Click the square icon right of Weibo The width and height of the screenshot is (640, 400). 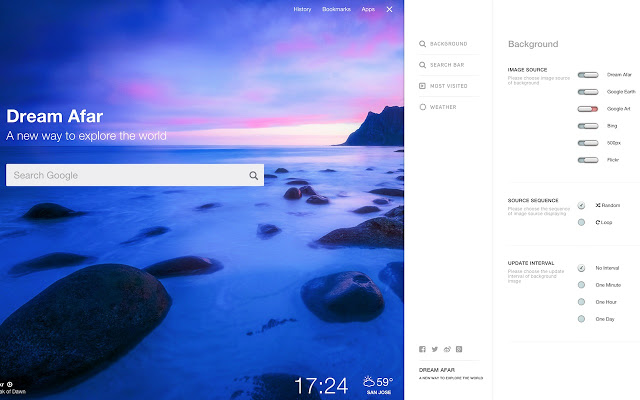459,349
